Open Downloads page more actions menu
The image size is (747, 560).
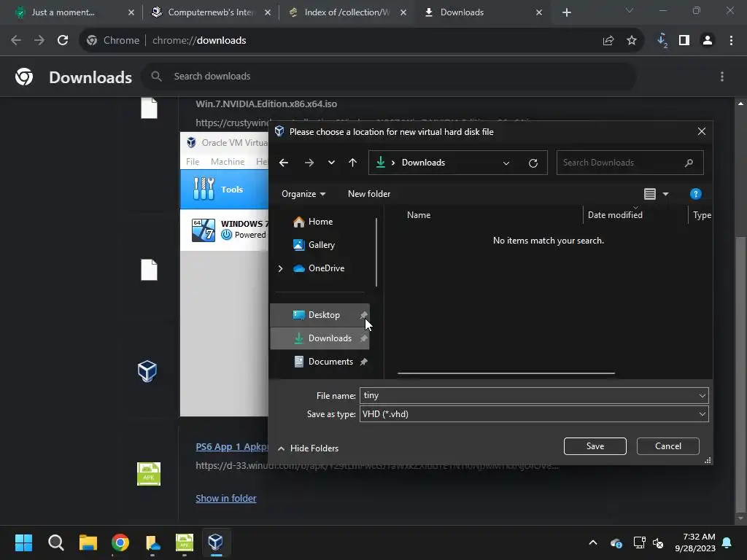coord(722,76)
